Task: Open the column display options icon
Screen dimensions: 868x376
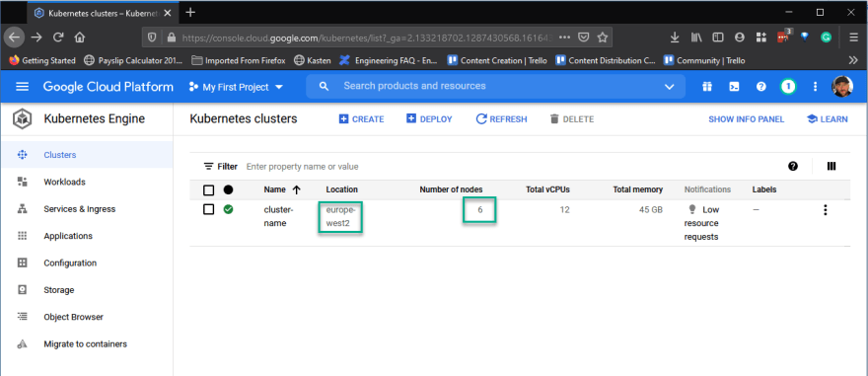Action: pyautogui.click(x=831, y=166)
